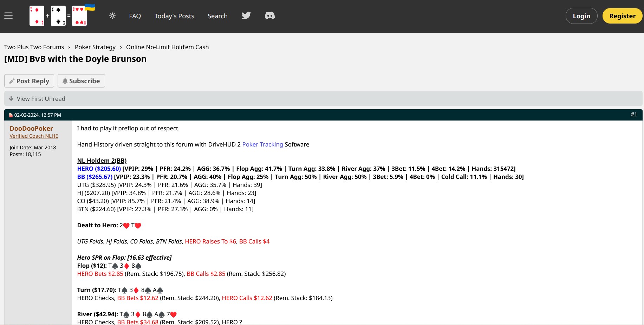644x325 pixels.
Task: Open the Discord icon link
Action: (x=269, y=16)
